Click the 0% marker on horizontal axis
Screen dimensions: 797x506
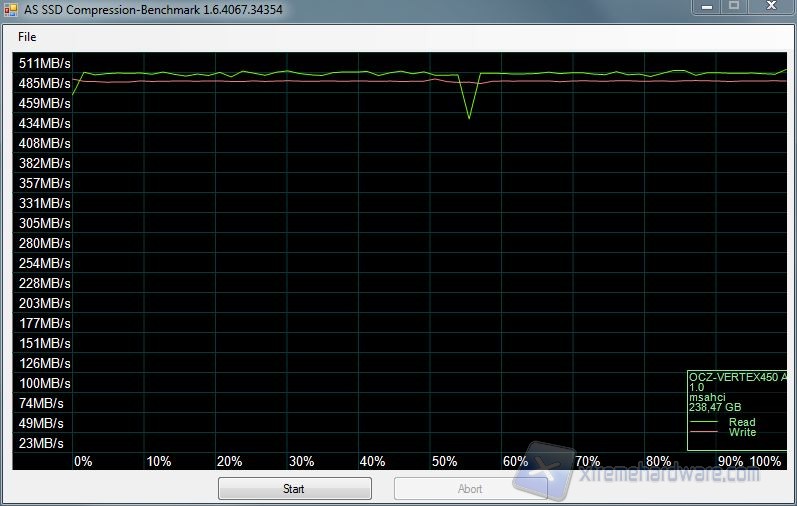click(83, 461)
